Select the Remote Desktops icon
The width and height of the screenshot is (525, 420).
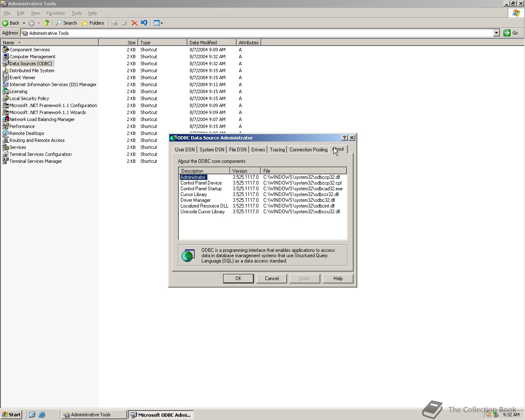click(x=5, y=133)
